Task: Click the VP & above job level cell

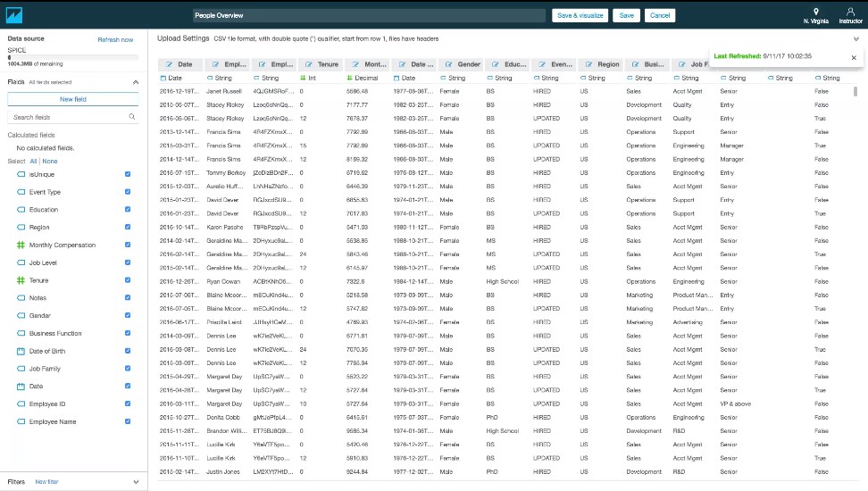Action: click(736, 404)
